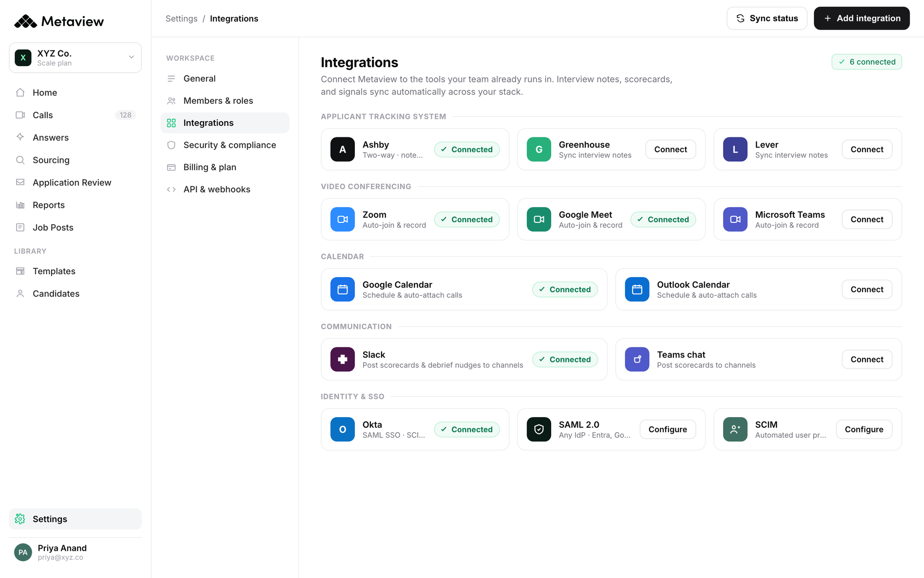Connect the Lever integration
The width and height of the screenshot is (924, 578).
tap(867, 149)
